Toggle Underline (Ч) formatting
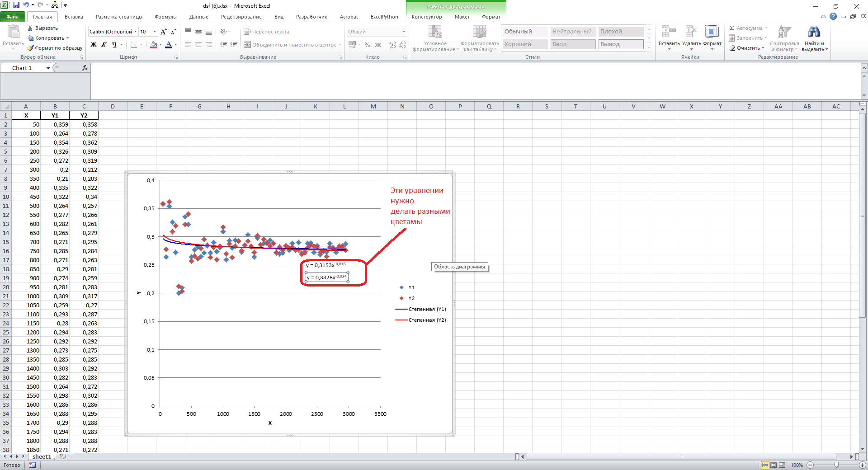The image size is (868, 470). coord(114,45)
